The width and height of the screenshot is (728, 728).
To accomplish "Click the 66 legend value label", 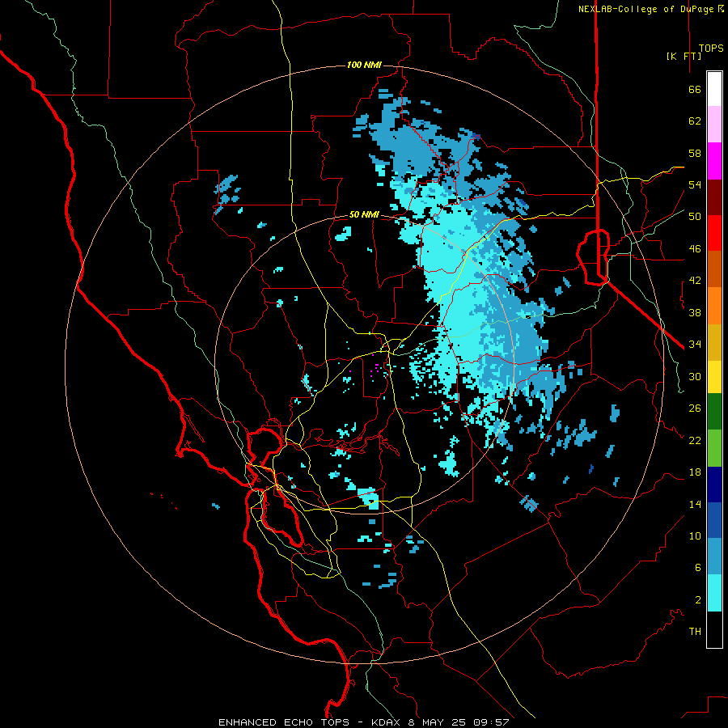I will tap(695, 89).
